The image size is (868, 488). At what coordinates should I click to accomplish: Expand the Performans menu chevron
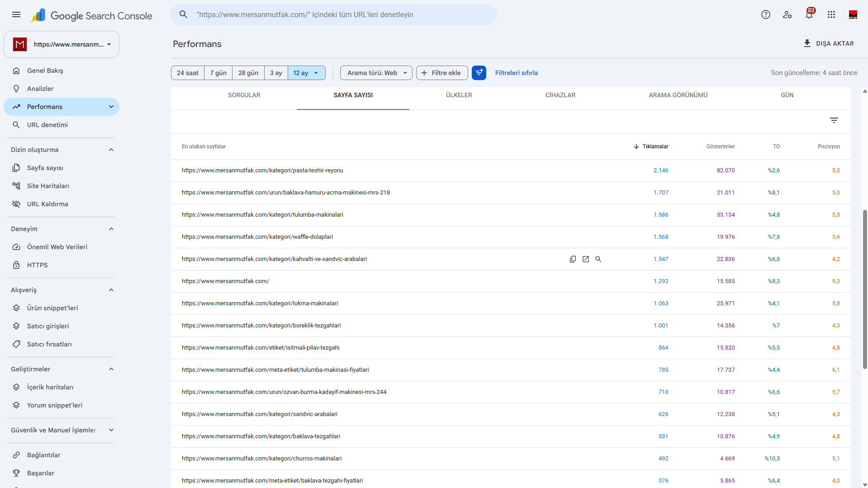(111, 107)
